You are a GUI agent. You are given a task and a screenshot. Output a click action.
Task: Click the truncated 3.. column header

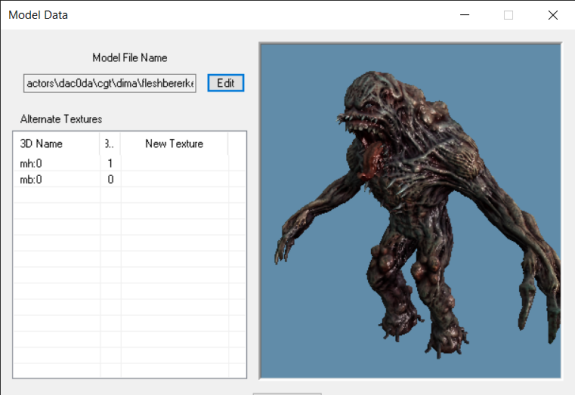pyautogui.click(x=110, y=144)
